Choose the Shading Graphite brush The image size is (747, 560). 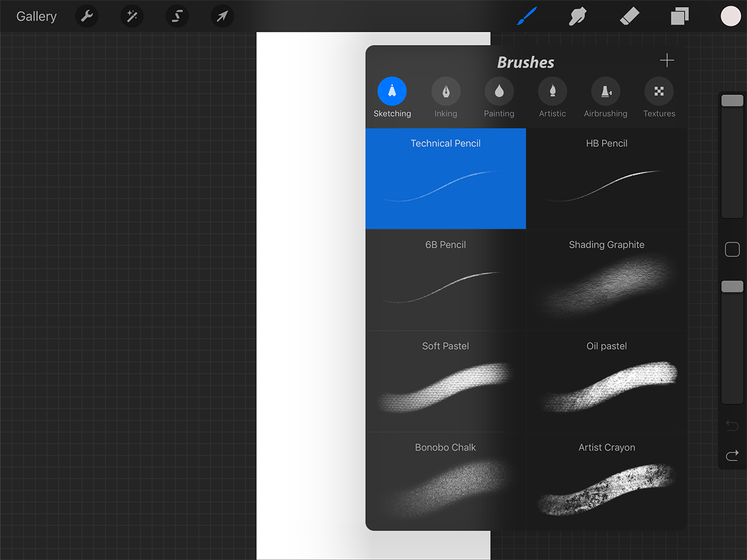coord(607,280)
